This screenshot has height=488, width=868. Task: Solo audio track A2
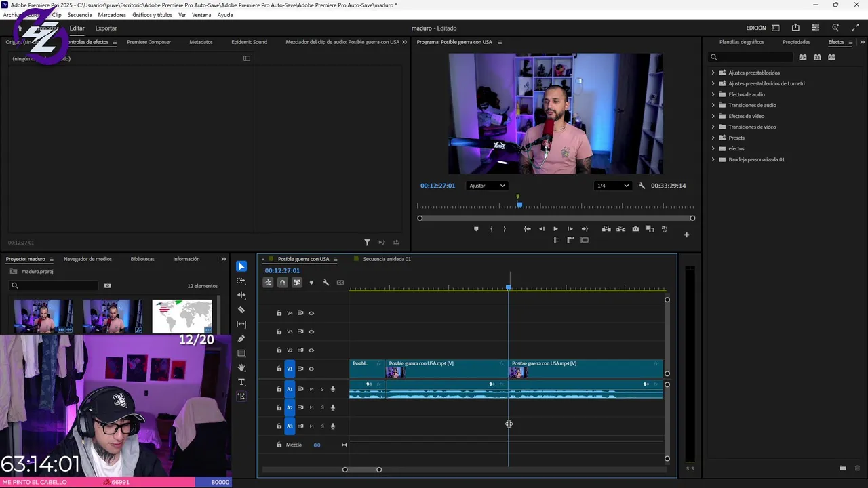tap(322, 407)
